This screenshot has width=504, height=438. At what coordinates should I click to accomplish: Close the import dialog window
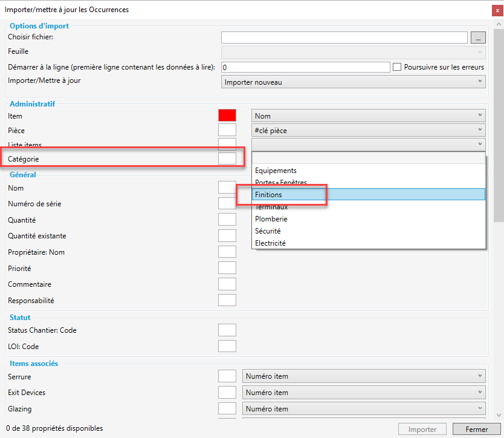(496, 10)
